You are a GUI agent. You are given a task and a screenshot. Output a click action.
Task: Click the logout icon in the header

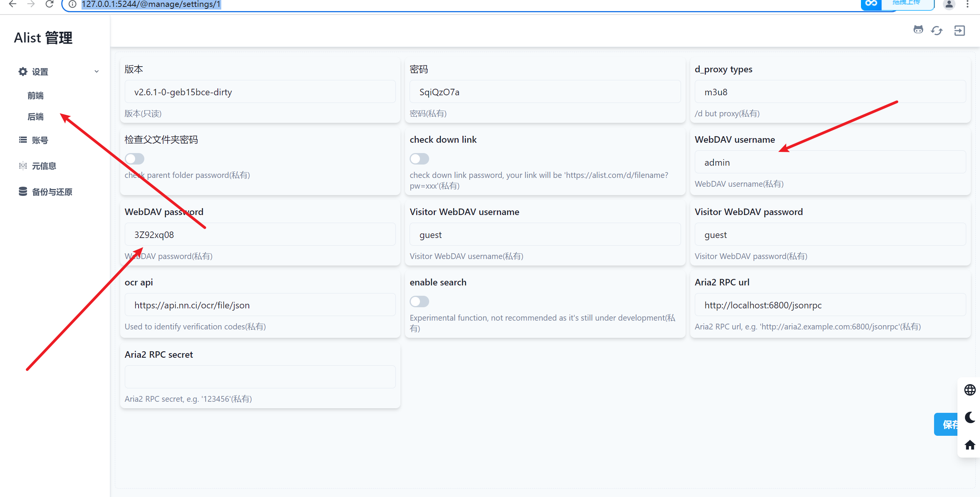pyautogui.click(x=959, y=30)
